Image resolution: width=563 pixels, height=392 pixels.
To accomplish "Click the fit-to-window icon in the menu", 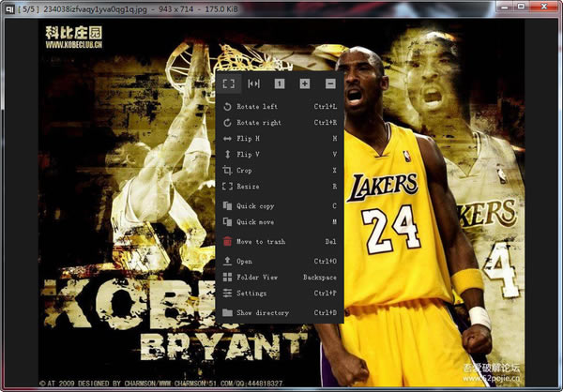I will 228,83.
